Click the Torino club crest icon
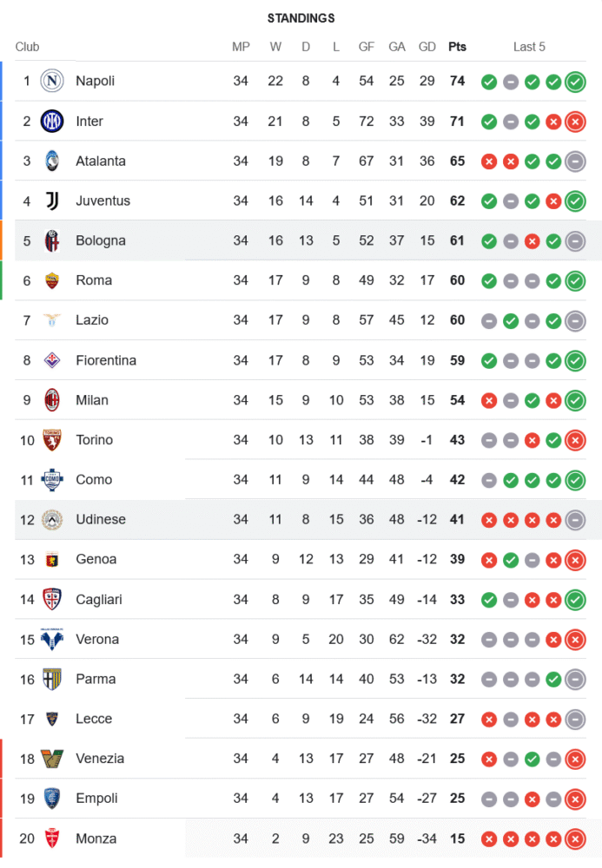 (x=53, y=440)
